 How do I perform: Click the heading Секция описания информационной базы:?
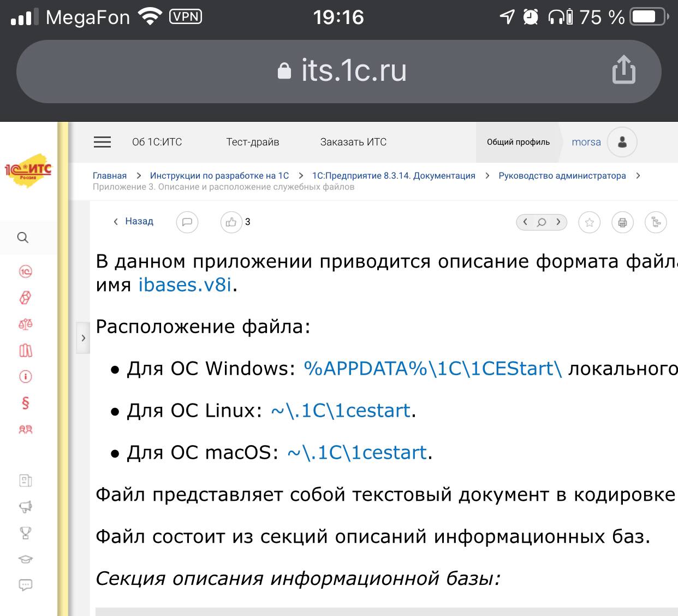tap(298, 578)
